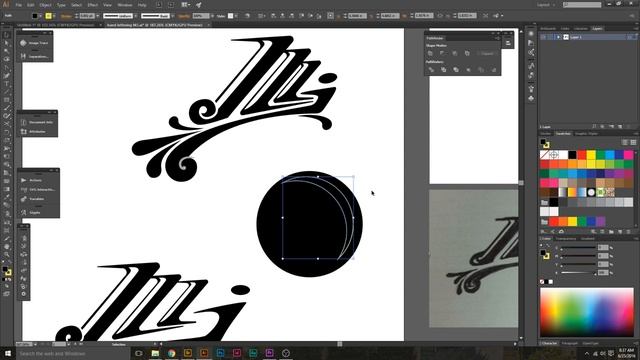Viewport: 640px width, 360px height.
Task: Open arrange documents dropdown in menu bar
Action: [x=186, y=5]
